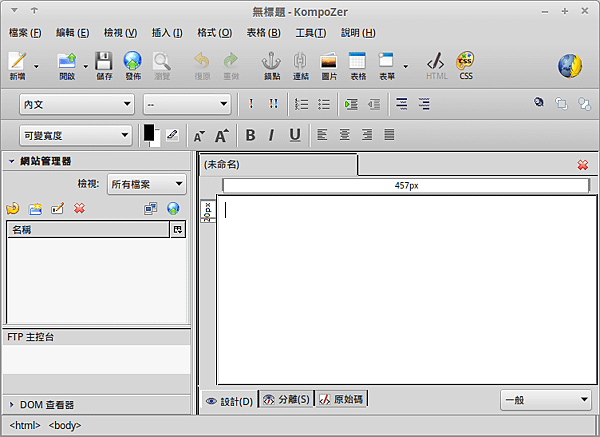Viewport: 600px width, 437px height.
Task: Click the 名稱 column header
Action: coord(88,230)
